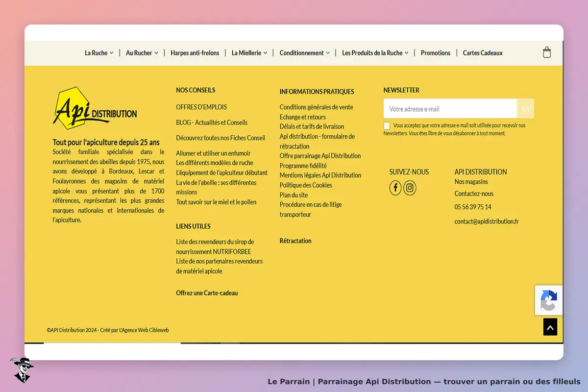Open BLOG - Actualités et Conseils link
Screen dimensions: 588x392
[x=212, y=122]
